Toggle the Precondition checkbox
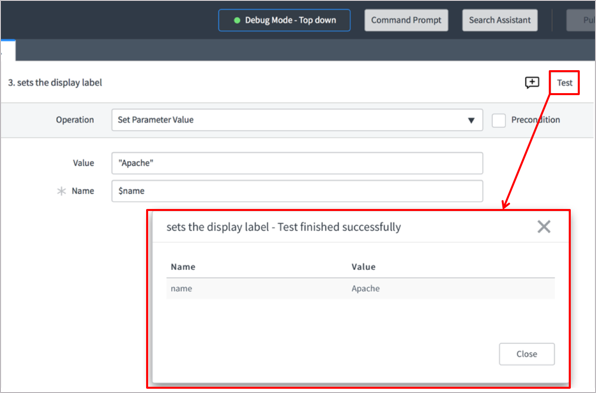This screenshot has height=393, width=596. [x=499, y=120]
